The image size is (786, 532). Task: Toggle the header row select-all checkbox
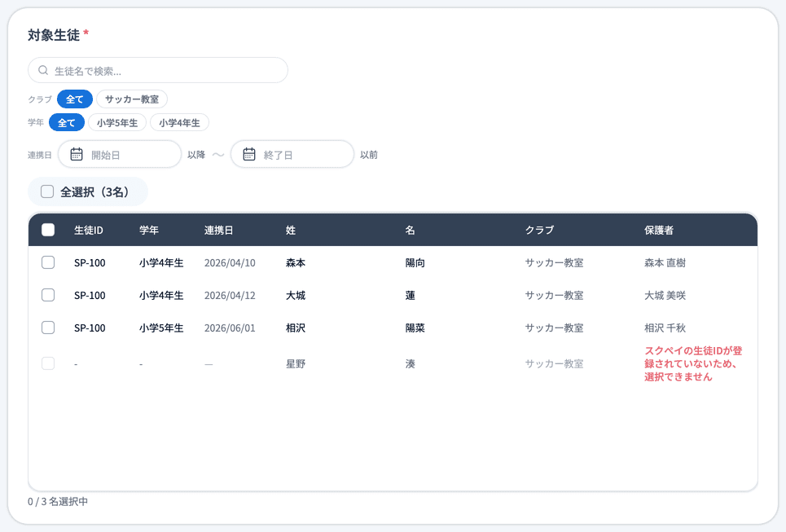click(48, 230)
